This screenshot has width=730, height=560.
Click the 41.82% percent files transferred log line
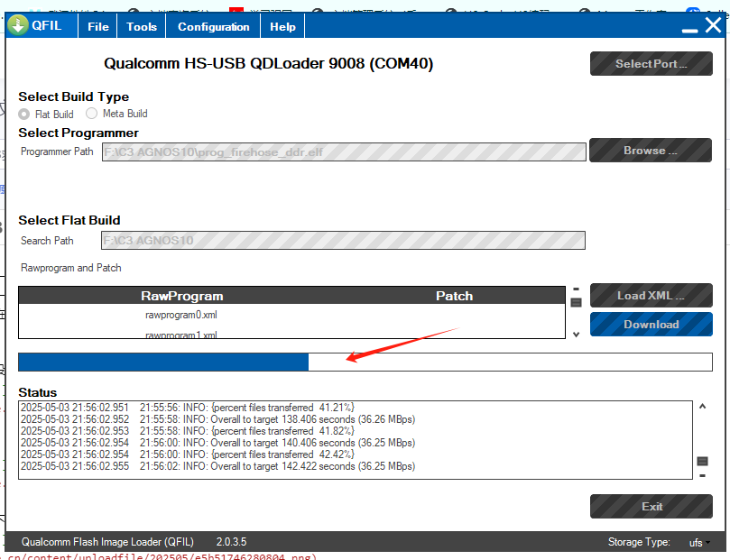(x=188, y=431)
